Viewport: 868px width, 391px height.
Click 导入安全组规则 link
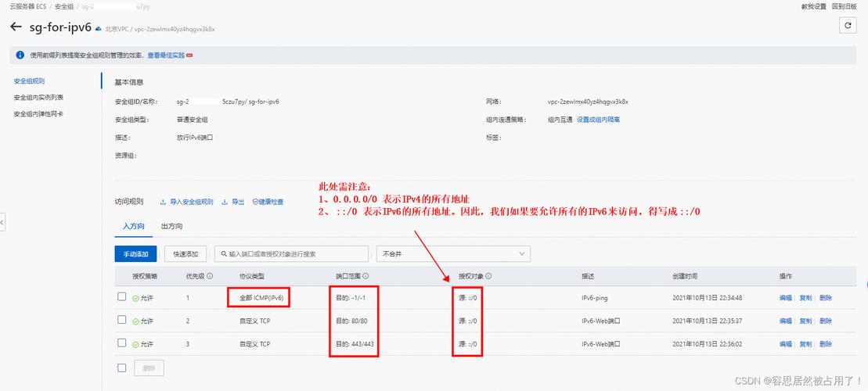pyautogui.click(x=192, y=203)
